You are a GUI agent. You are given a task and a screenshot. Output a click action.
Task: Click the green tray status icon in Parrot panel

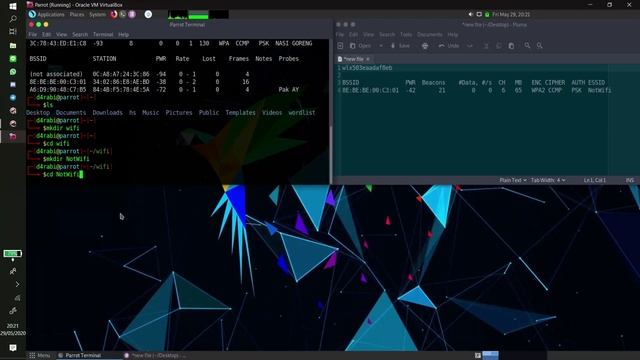(x=487, y=14)
